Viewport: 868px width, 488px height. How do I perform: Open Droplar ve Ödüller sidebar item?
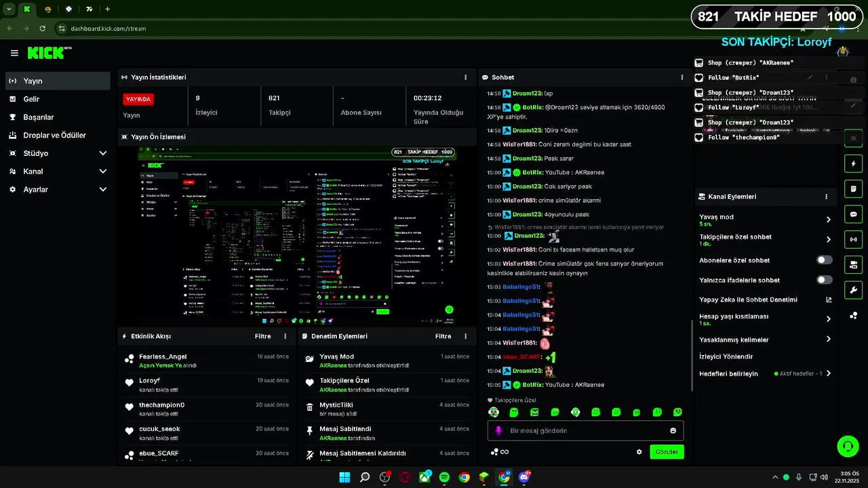[x=58, y=135]
